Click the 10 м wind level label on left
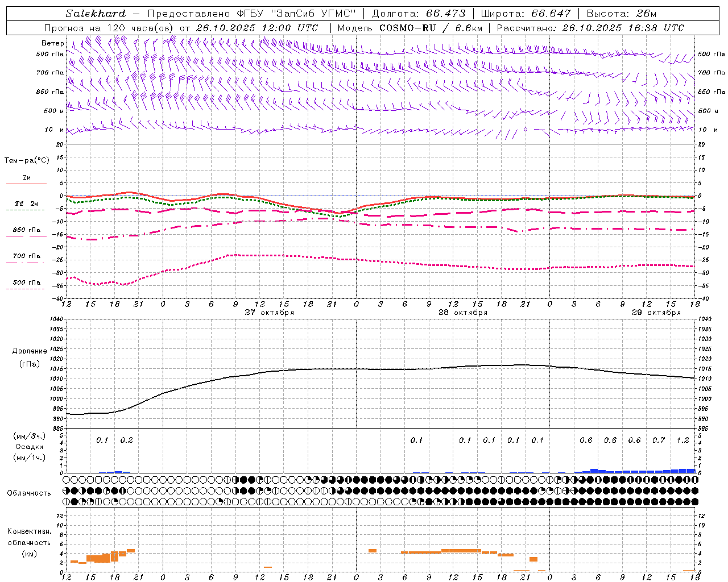 pyautogui.click(x=54, y=130)
